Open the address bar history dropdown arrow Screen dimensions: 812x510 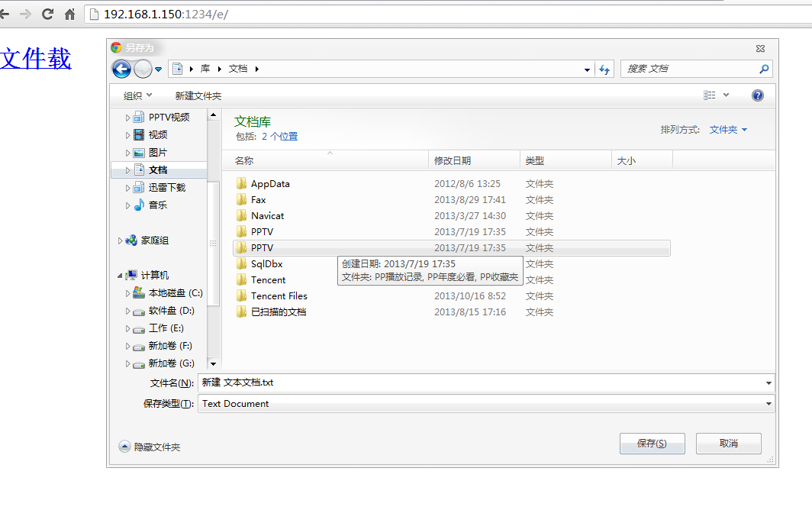point(588,69)
